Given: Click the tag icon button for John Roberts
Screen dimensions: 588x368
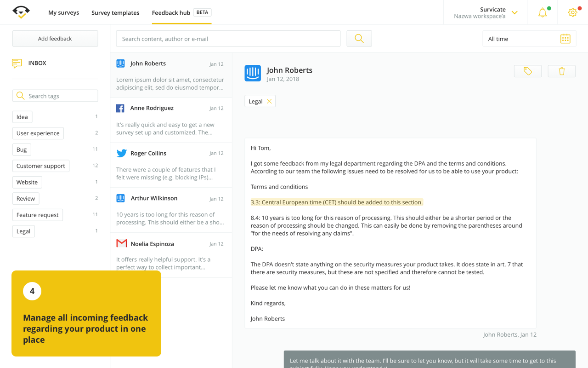Looking at the screenshot, I should [528, 71].
